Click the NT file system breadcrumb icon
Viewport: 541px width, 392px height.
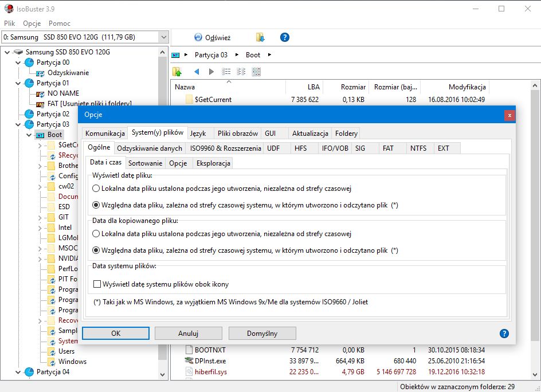pos(175,55)
